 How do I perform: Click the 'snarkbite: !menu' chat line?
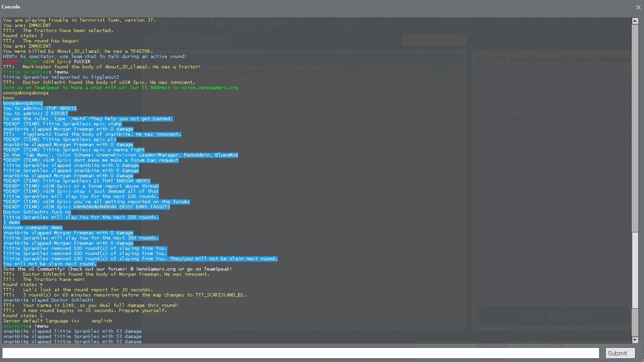26,326
